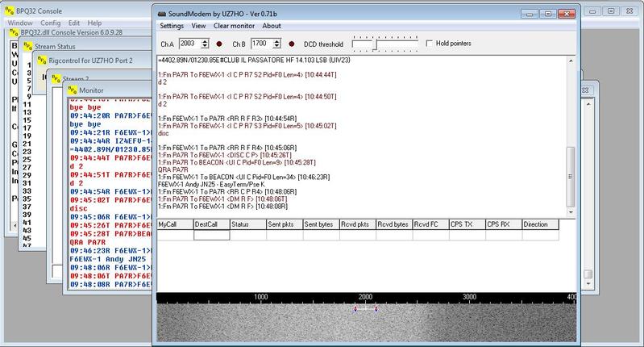This screenshot has width=644, height=347.
Task: Click the [10:45:26T] DISC C P line
Action: pos(225,155)
